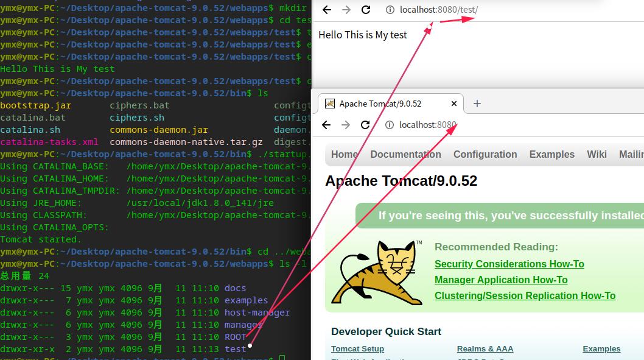Open the Examples section from the navigation bar
The height and width of the screenshot is (360, 644).
[551, 154]
